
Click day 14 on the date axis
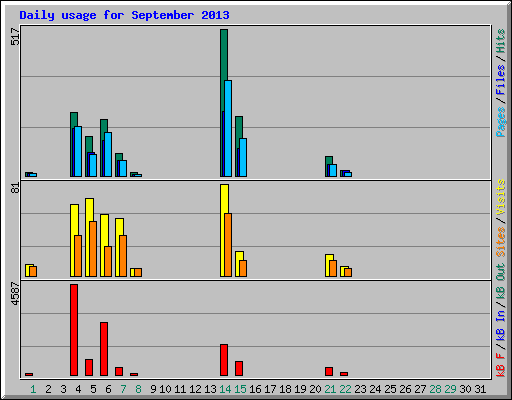pyautogui.click(x=225, y=389)
